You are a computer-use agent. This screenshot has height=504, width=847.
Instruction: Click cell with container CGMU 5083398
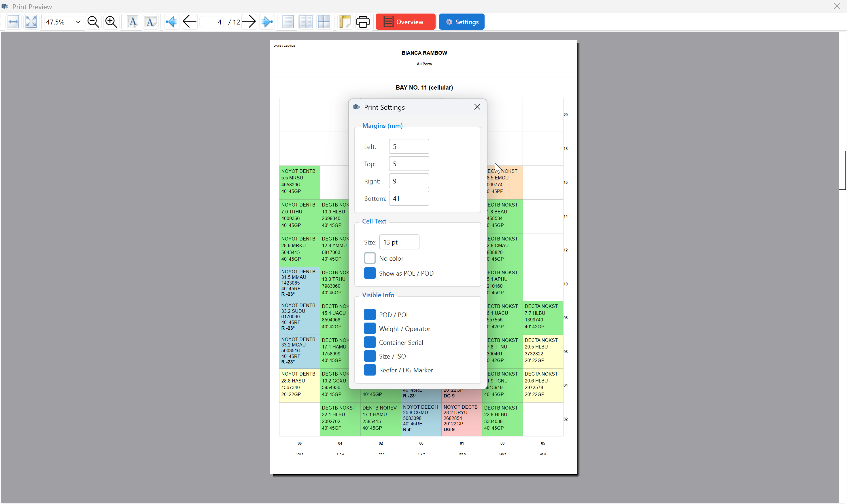click(x=421, y=419)
